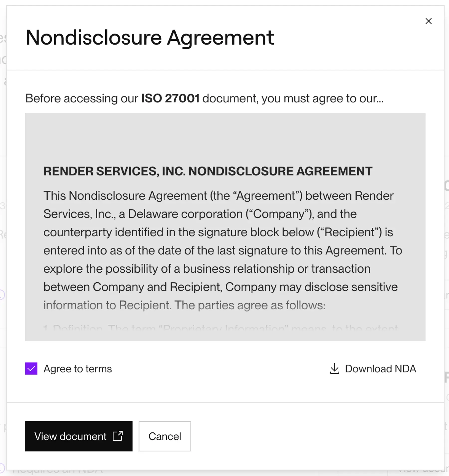Screen dimensions: 449x476
Task: Click the RENDER SERVICES, INC. NONDISCLOSURE heading
Action: click(x=208, y=171)
